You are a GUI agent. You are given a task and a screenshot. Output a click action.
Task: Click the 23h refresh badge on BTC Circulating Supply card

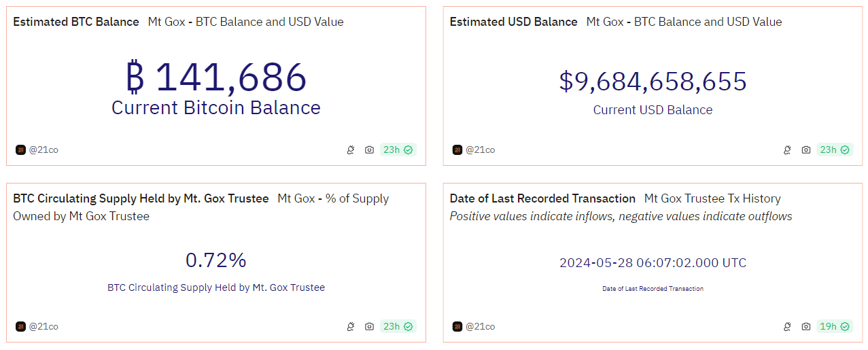click(x=398, y=326)
